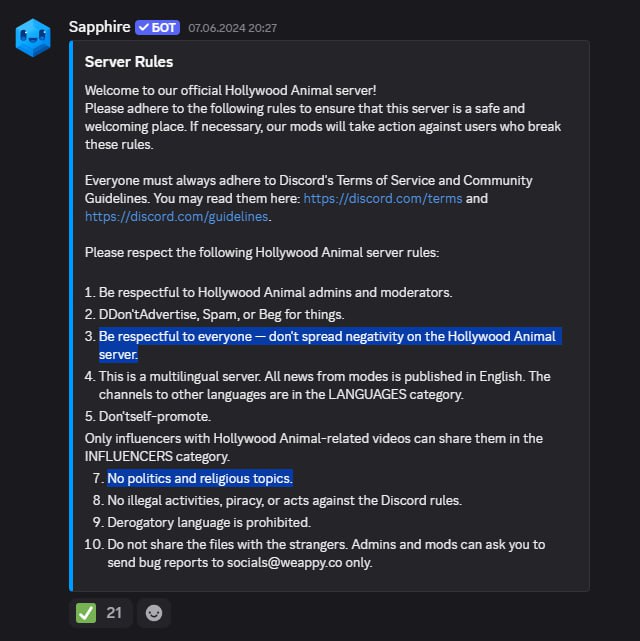Click the 'Advertise, Spam, or Beg' rule
The image size is (640, 641).
(220, 314)
